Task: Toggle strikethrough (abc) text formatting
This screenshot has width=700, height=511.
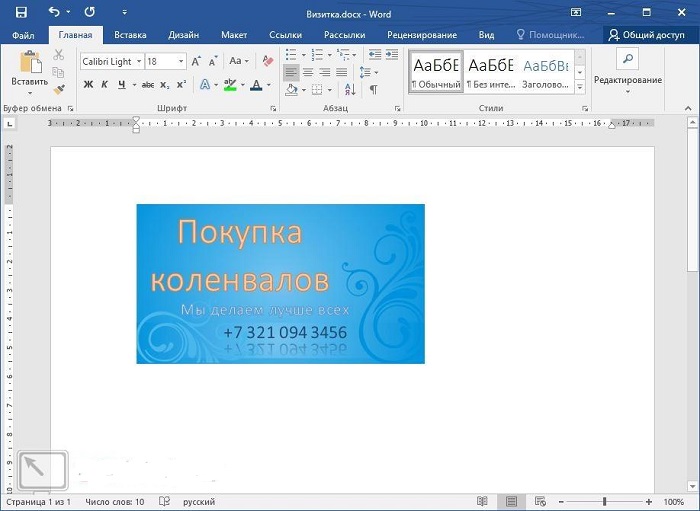Action: coord(148,85)
